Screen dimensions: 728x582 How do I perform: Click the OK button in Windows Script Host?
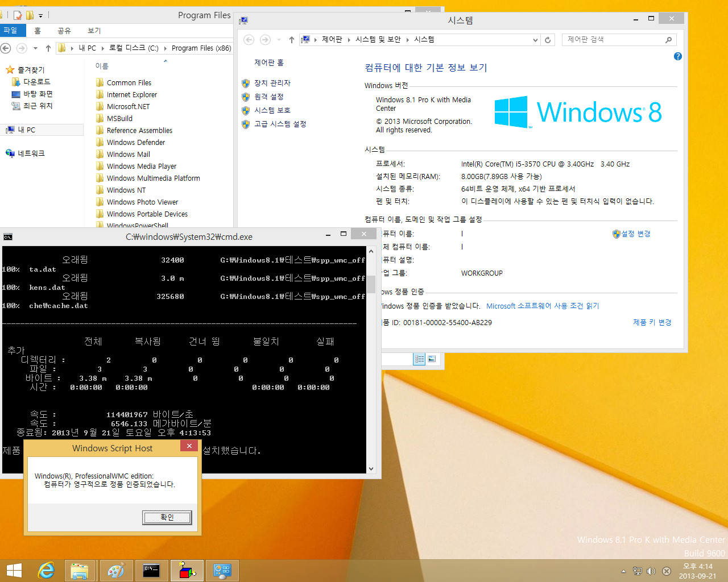pos(167,517)
